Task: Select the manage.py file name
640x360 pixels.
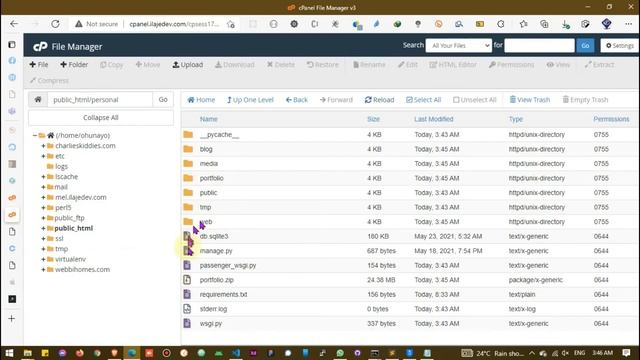Action: [x=216, y=251]
